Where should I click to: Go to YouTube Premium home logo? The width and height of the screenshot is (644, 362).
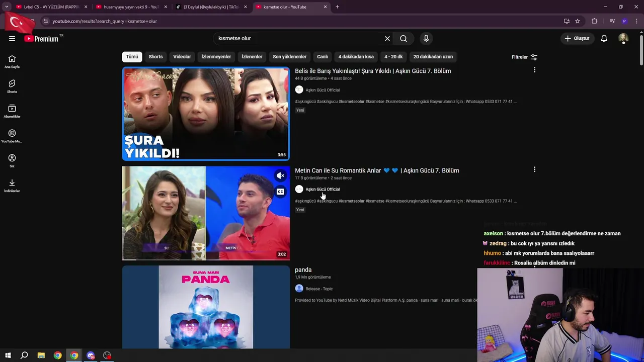click(x=41, y=39)
